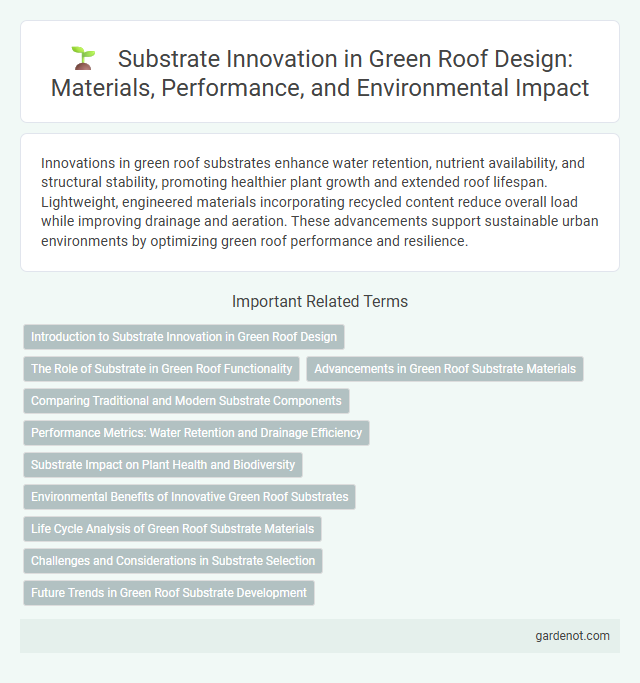Open 'Environmental Benefits of Innovative Green Roof Substrates'
Screen dimensions: 640x683
pyautogui.click(x=190, y=497)
